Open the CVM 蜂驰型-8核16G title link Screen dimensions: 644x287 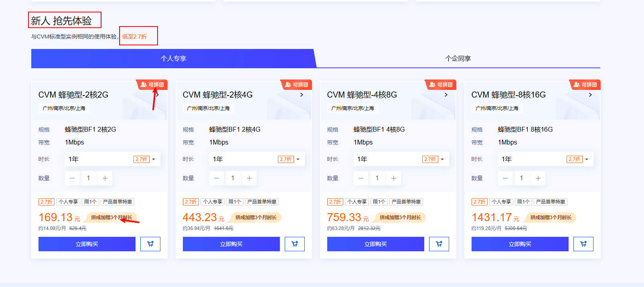pyautogui.click(x=508, y=95)
